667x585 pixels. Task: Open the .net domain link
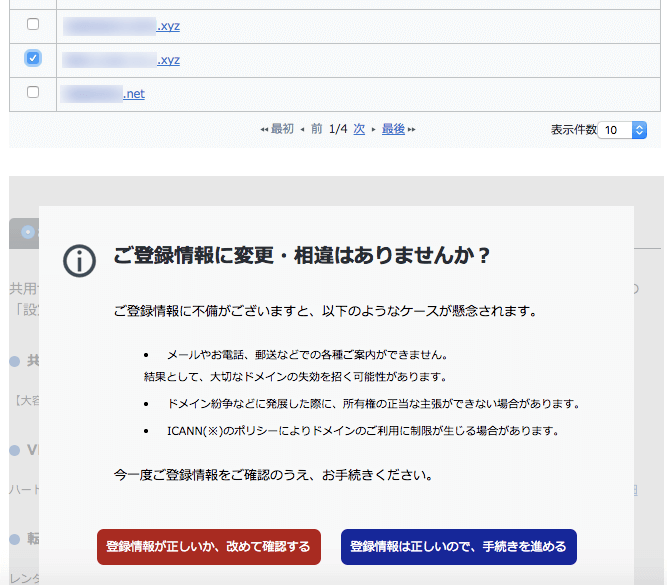coord(103,94)
